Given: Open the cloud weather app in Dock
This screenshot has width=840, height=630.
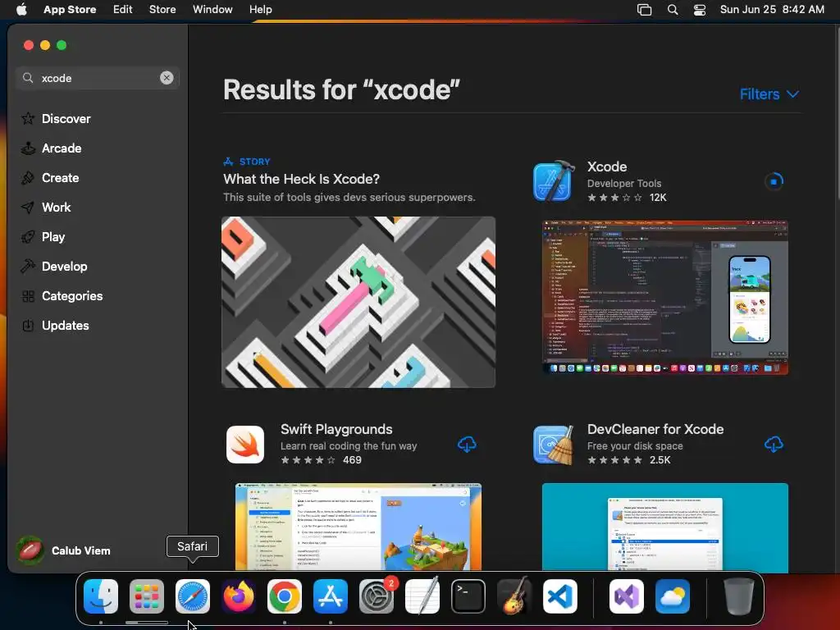Looking at the screenshot, I should pos(673,596).
